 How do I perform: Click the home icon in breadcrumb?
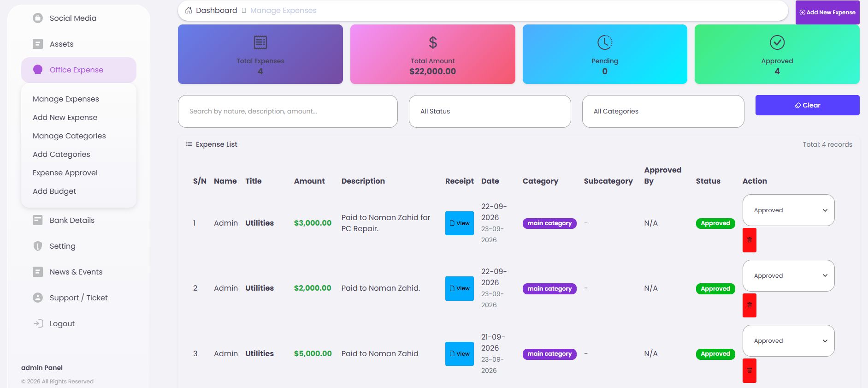pyautogui.click(x=189, y=10)
